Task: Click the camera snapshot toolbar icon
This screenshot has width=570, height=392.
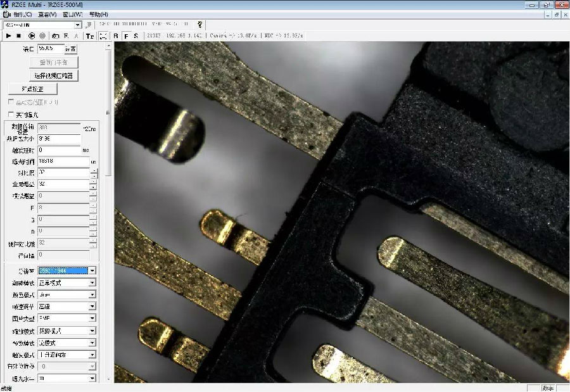Action: coord(55,35)
